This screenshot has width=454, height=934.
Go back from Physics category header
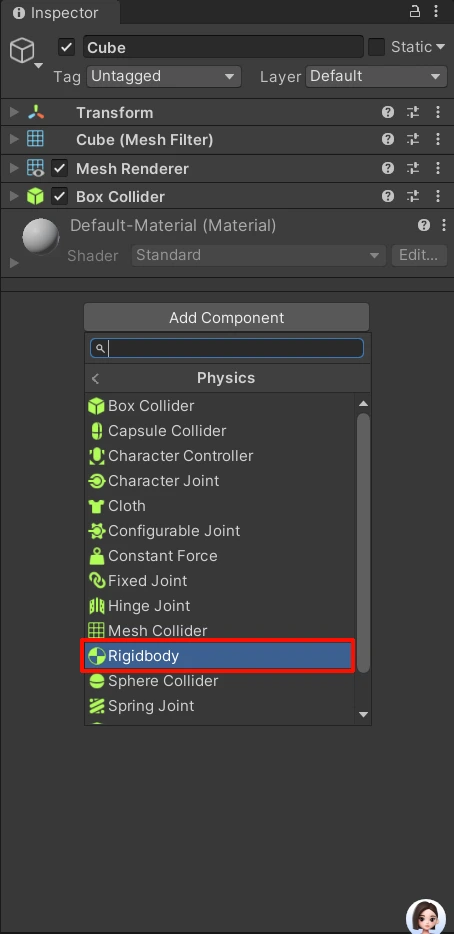(x=95, y=378)
